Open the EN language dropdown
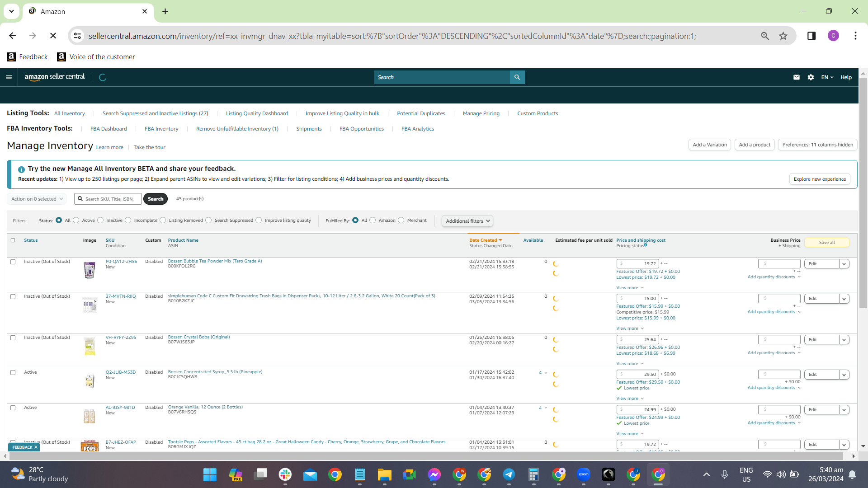 [x=827, y=77]
